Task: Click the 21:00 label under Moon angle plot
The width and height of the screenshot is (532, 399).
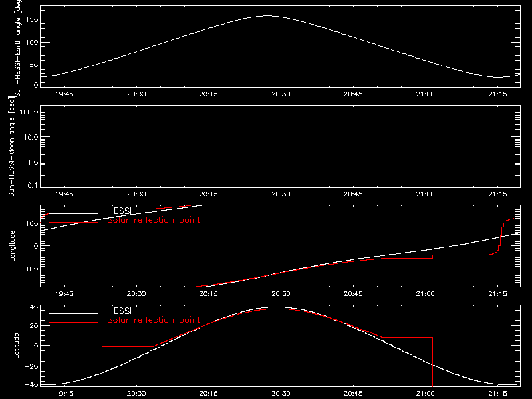Action: [426, 194]
